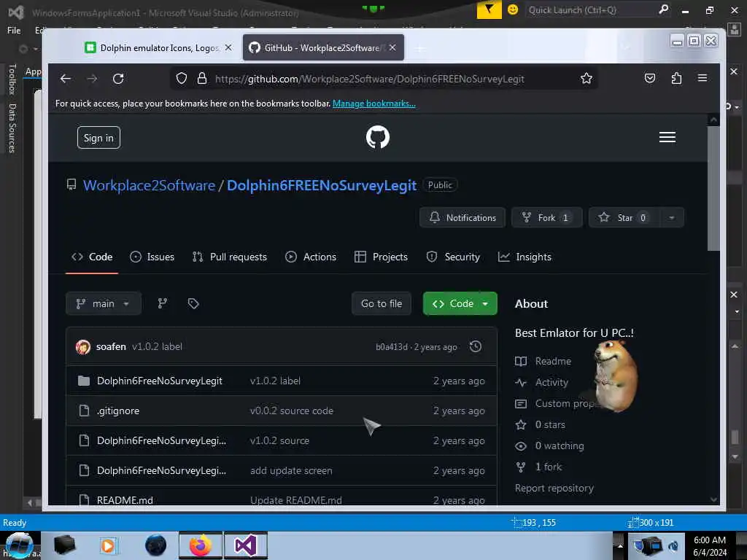747x560 pixels.
Task: View repository branches icon next to main
Action: [163, 303]
